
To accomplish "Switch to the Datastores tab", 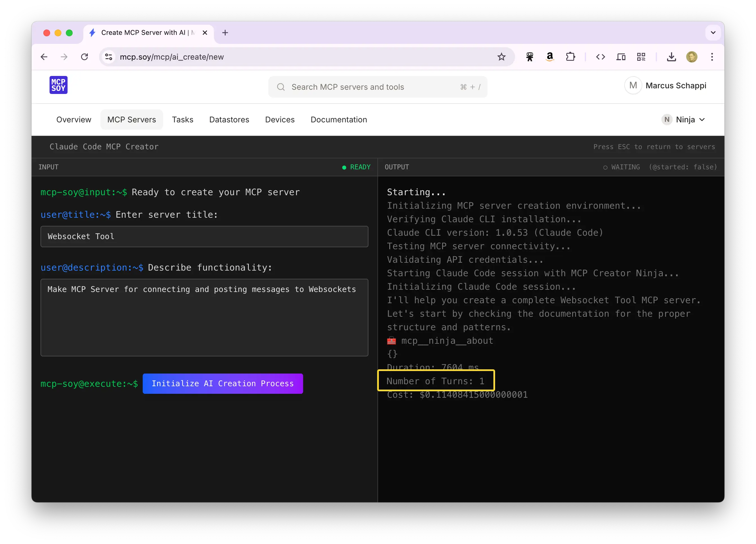I will (x=229, y=120).
